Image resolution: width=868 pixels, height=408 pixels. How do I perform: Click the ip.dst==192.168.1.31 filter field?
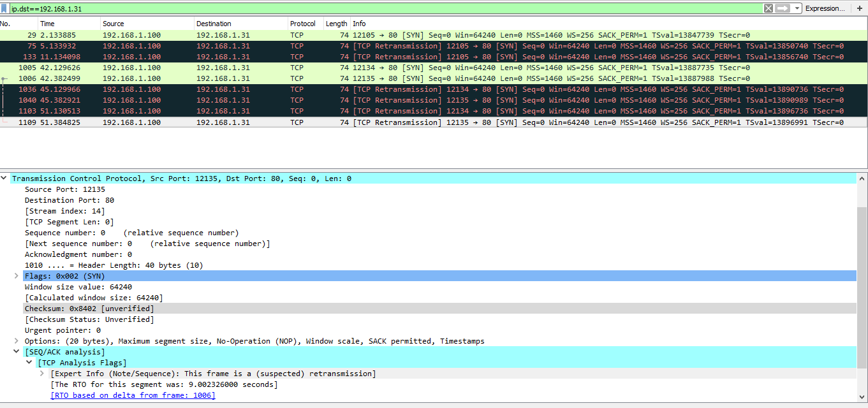coord(386,9)
